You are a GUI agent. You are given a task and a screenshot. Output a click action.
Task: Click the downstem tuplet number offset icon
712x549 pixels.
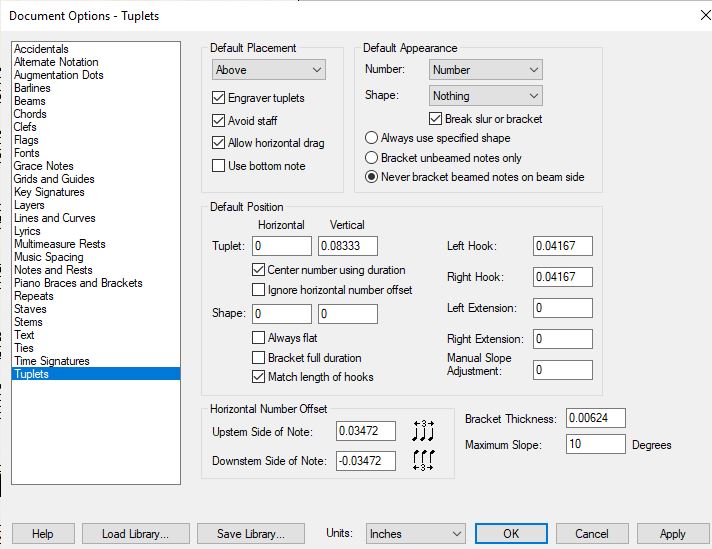pyautogui.click(x=424, y=460)
